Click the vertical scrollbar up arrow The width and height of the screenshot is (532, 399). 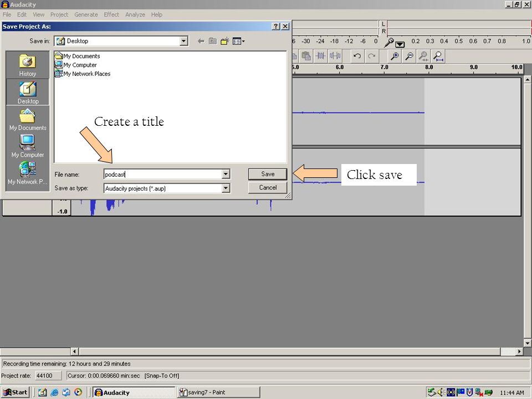(528, 80)
